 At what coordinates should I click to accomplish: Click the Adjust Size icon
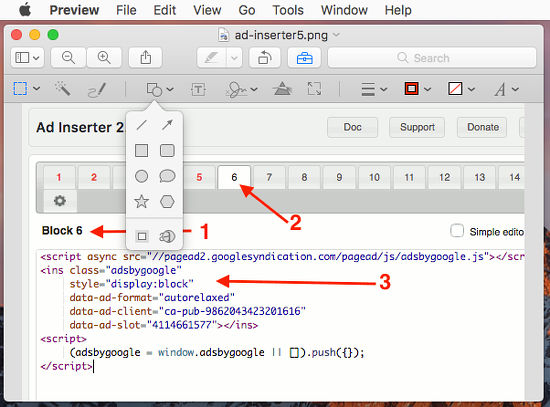pyautogui.click(x=314, y=89)
